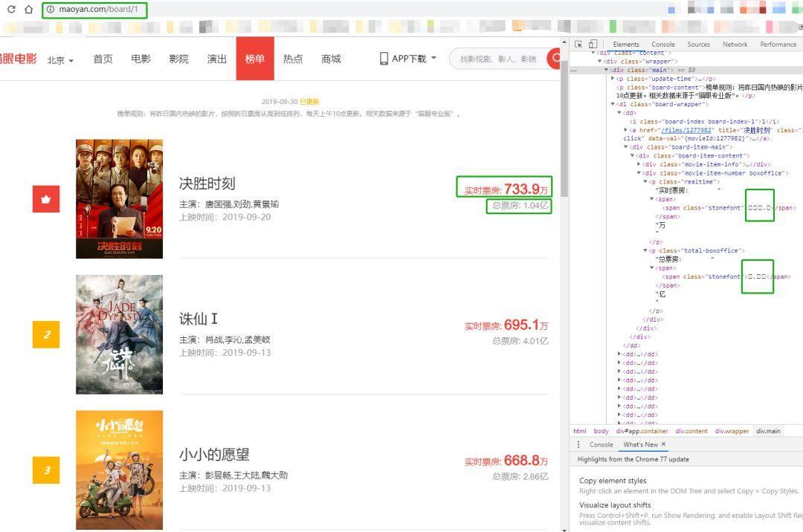This screenshot has width=803, height=532.
Task: Toggle the DevTools device toolbar icon
Action: coord(593,44)
